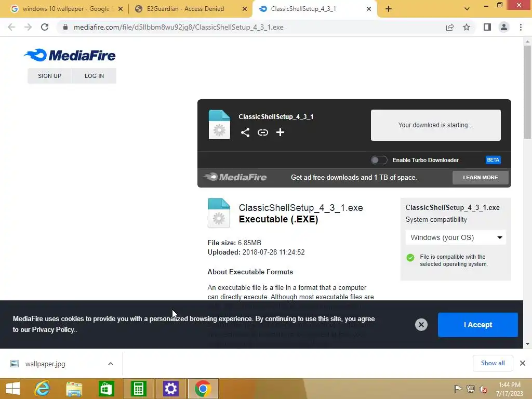Click the BETA badge
The image size is (532, 399).
click(x=493, y=160)
